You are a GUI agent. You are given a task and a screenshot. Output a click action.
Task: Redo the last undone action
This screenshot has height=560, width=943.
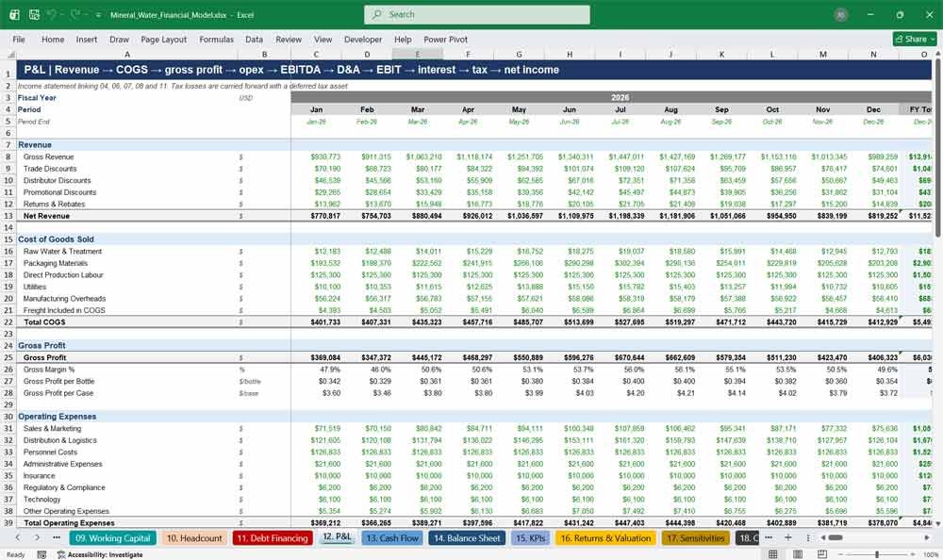(x=75, y=14)
